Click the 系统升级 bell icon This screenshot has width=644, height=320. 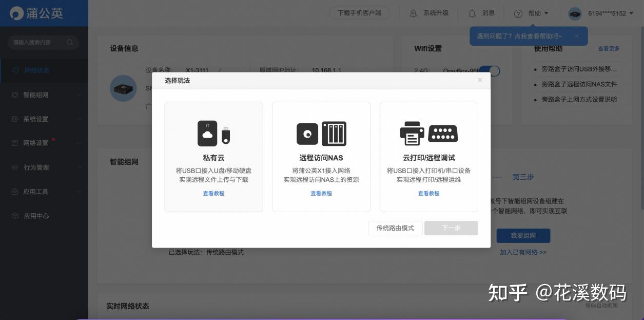pyautogui.click(x=413, y=13)
